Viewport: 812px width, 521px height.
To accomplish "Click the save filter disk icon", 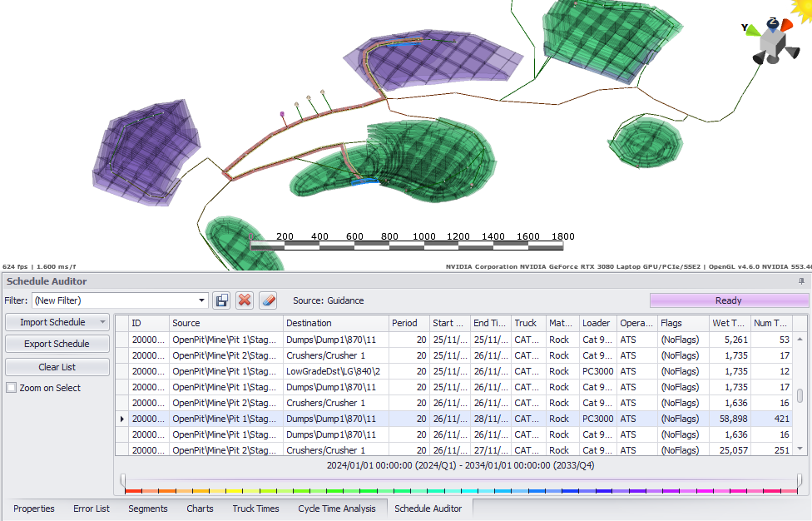I will coord(221,300).
